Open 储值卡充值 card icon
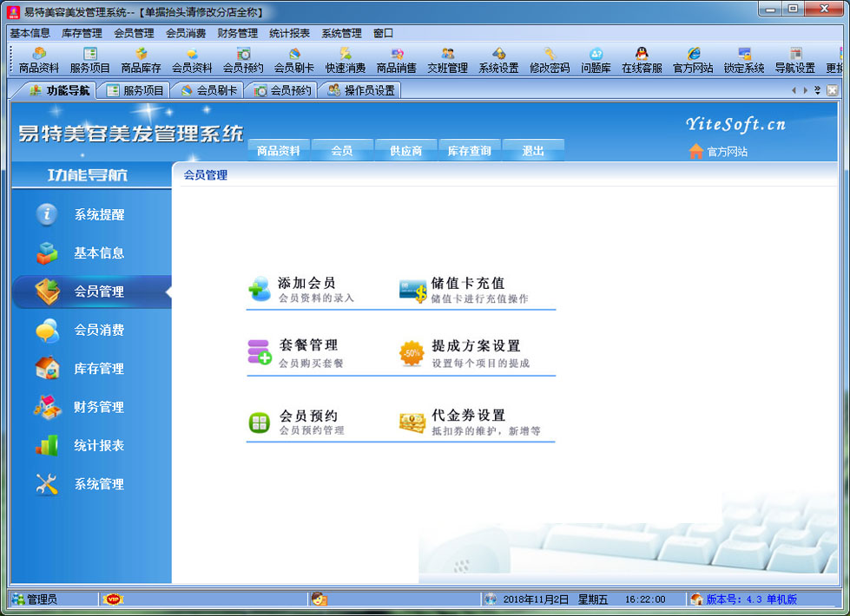Image resolution: width=850 pixels, height=616 pixels. (412, 291)
